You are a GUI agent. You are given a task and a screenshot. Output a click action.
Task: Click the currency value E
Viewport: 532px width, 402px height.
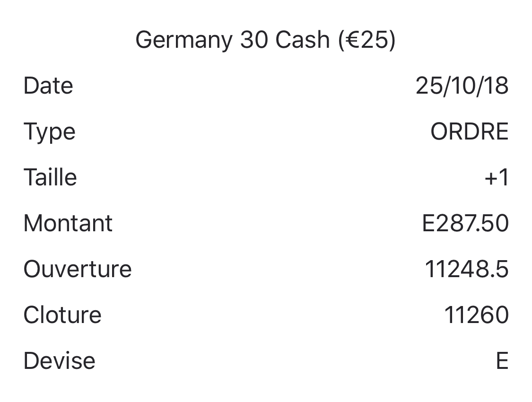click(502, 361)
